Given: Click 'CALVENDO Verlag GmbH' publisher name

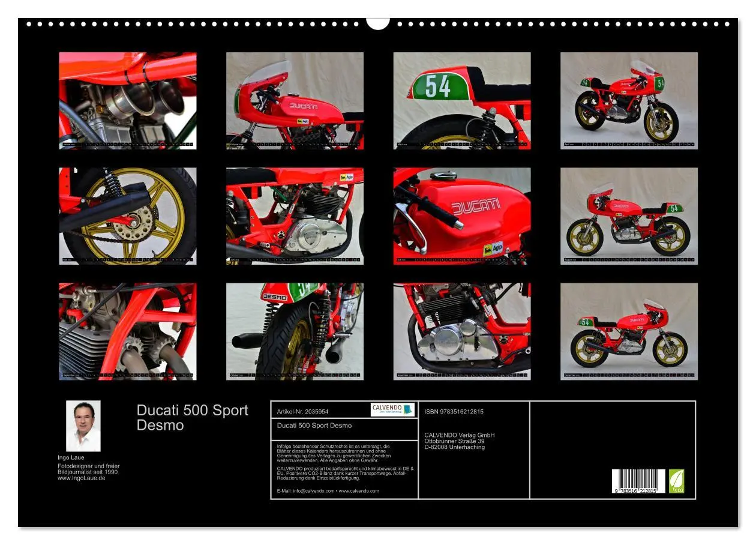Looking at the screenshot, I should (460, 435).
